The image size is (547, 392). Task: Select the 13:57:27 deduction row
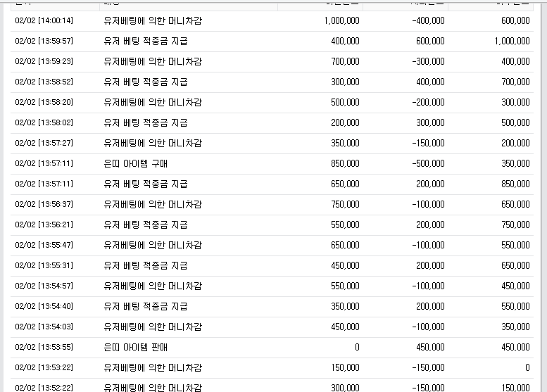tap(272, 144)
